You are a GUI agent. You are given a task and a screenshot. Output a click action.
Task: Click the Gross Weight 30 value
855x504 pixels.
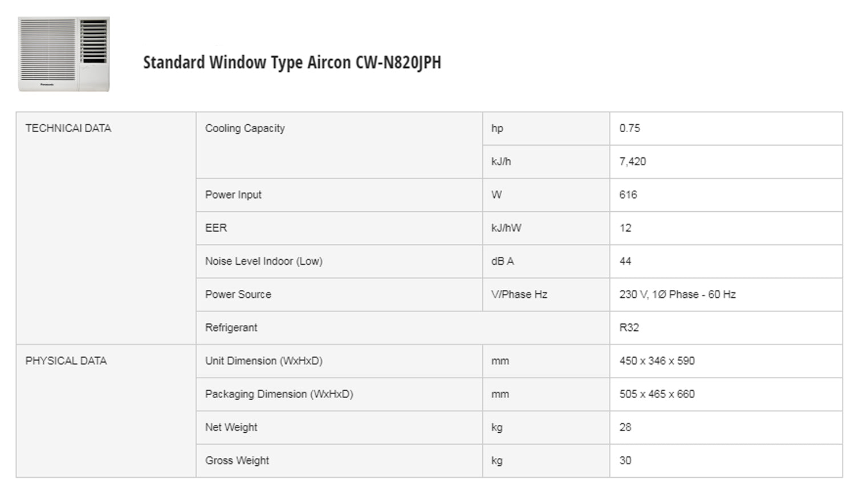tap(625, 460)
